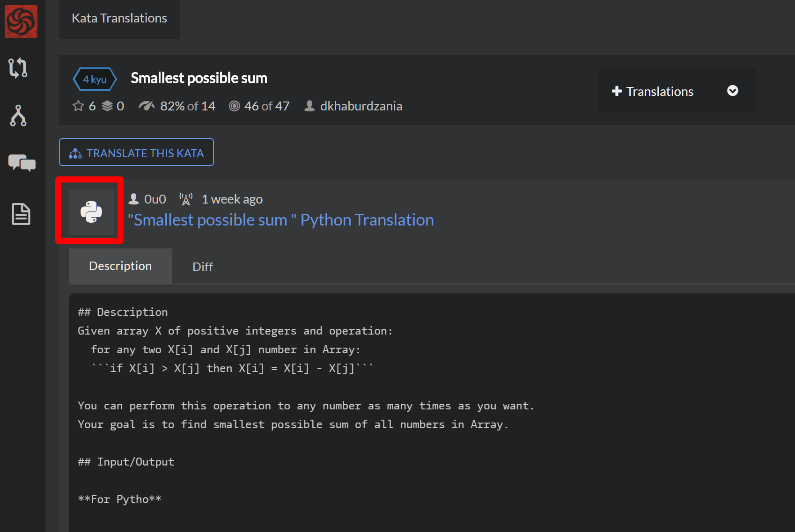Click the collections stack icon
The height and width of the screenshot is (532, 795).
tap(108, 106)
